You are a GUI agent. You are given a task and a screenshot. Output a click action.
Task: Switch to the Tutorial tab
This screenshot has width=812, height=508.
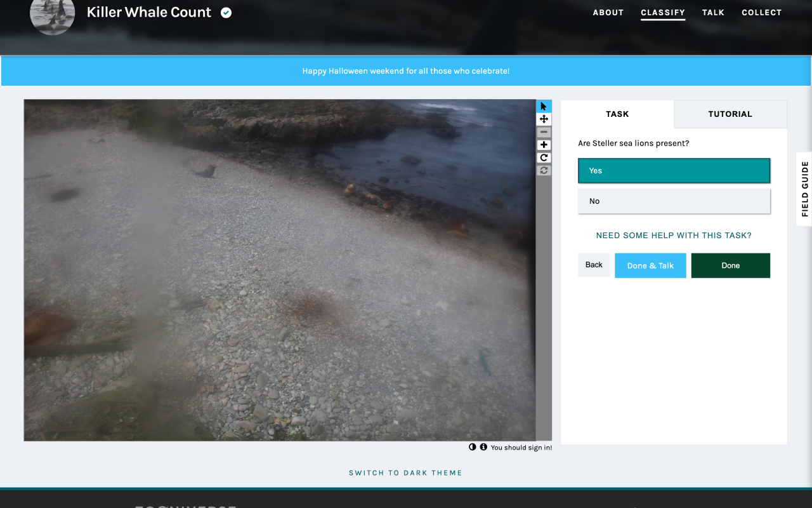730,114
